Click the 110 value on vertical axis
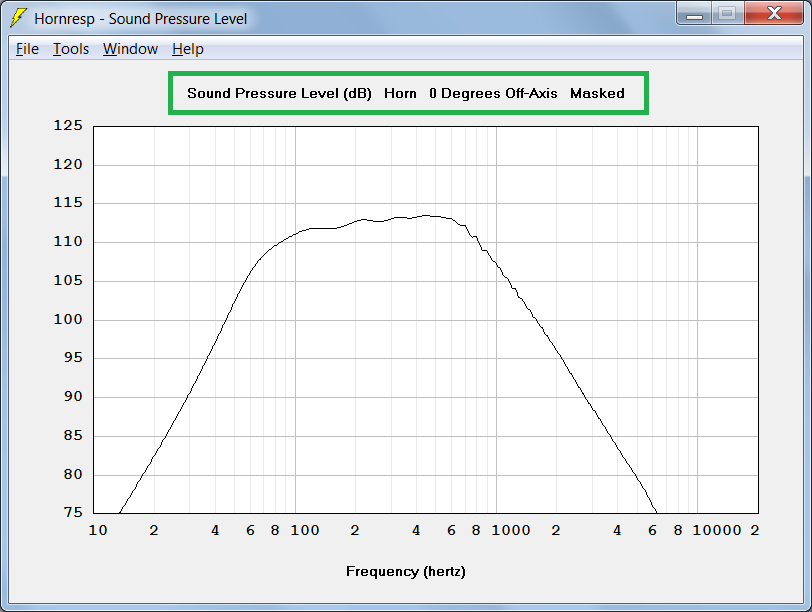 coord(68,241)
